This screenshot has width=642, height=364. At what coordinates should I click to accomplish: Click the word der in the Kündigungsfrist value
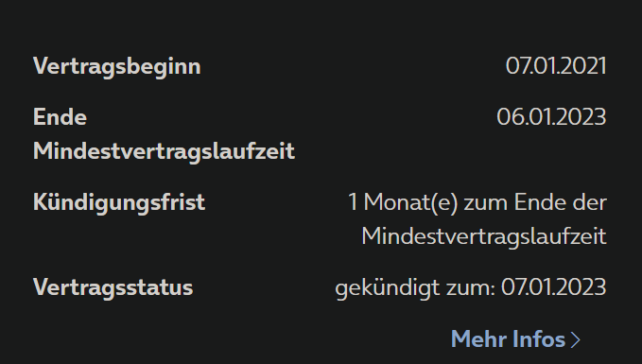click(x=590, y=202)
